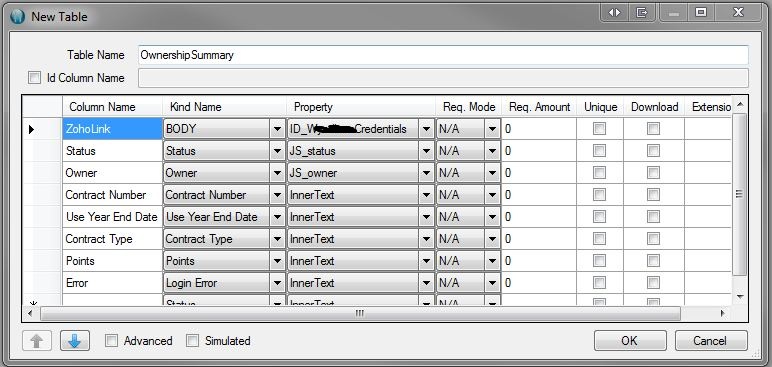The height and width of the screenshot is (367, 772).
Task: Click the vertical scrollbar down arrow
Action: point(740,297)
